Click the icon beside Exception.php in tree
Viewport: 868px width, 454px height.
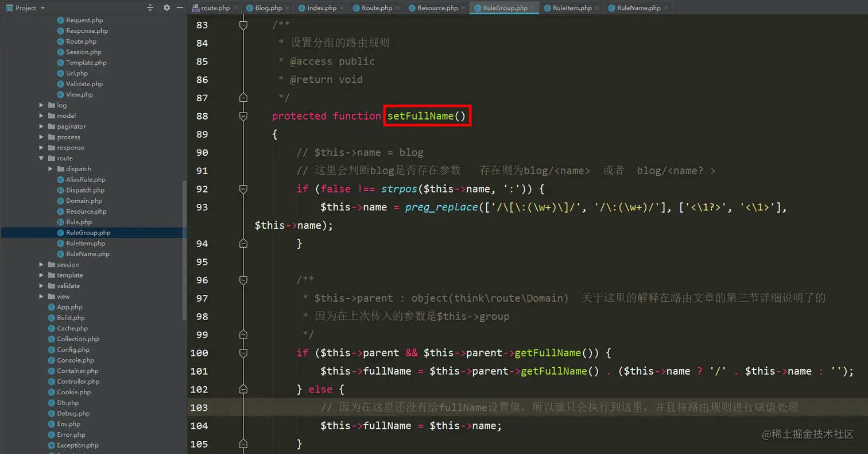coord(52,445)
